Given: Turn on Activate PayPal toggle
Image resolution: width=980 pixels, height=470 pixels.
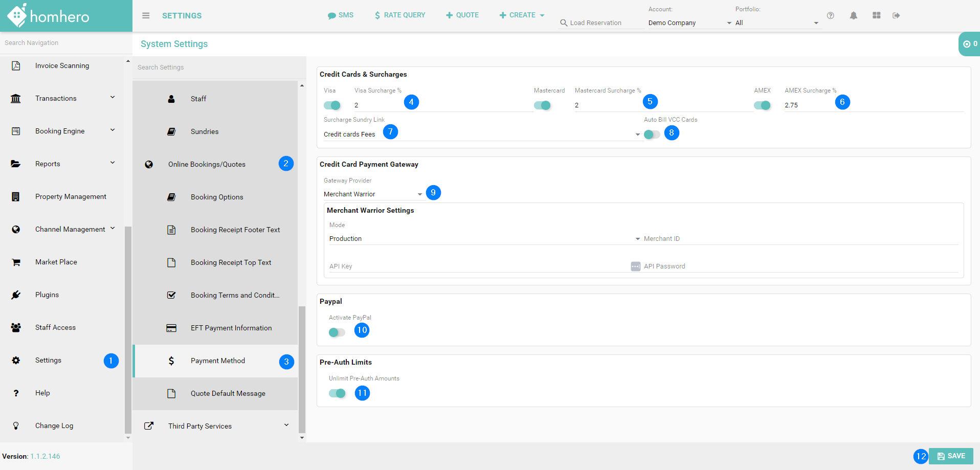Looking at the screenshot, I should [x=337, y=332].
